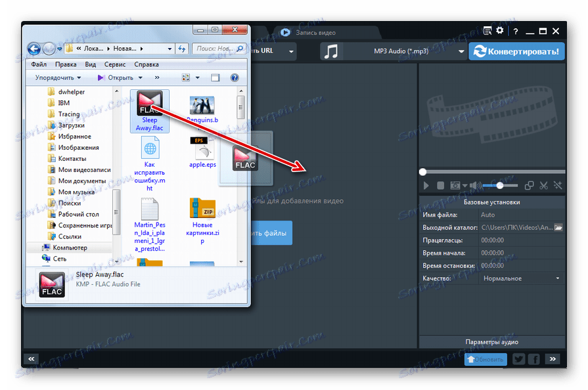Expand the snapshot options arrow
This screenshot has width=588, height=390.
pos(464,185)
